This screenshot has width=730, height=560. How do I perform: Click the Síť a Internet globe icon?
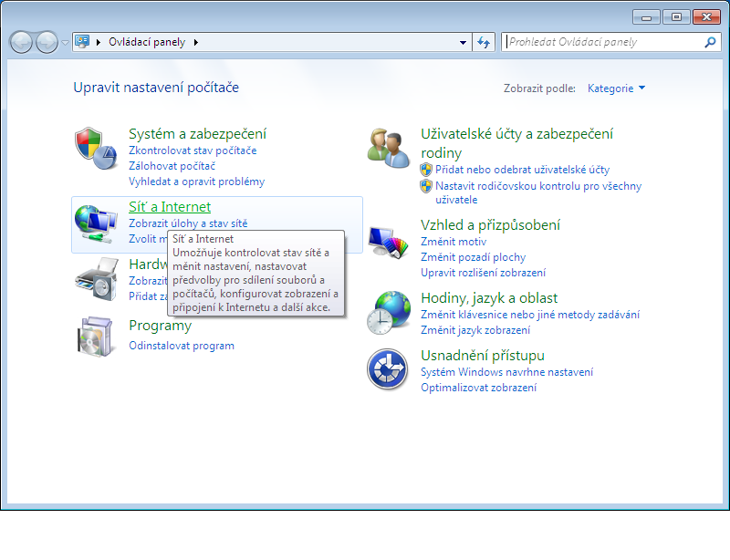[96, 223]
